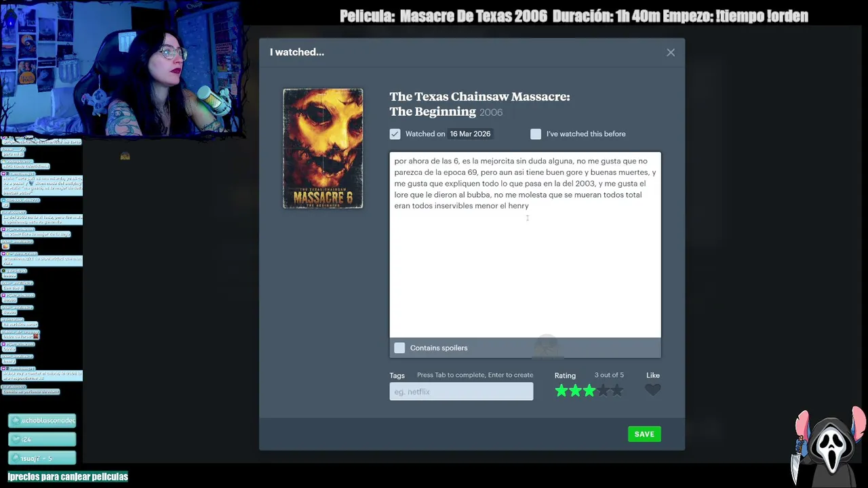Click the streamer webcam overlay

(x=122, y=68)
